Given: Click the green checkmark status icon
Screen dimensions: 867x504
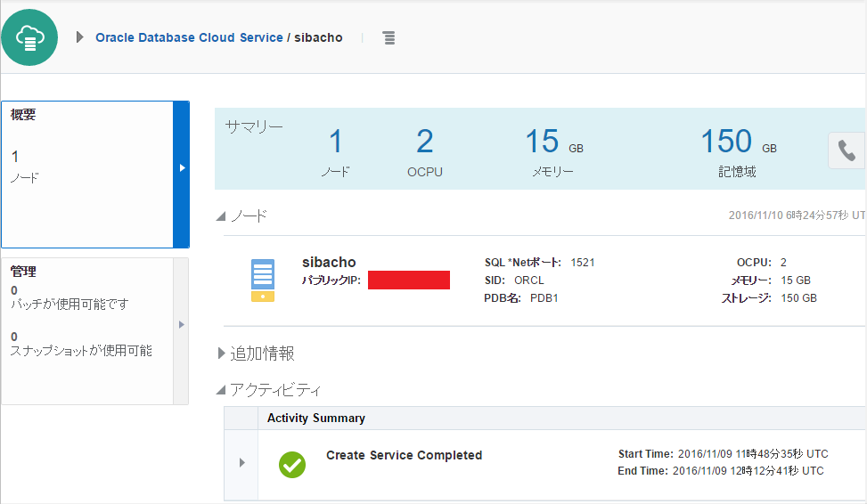Looking at the screenshot, I should [292, 463].
